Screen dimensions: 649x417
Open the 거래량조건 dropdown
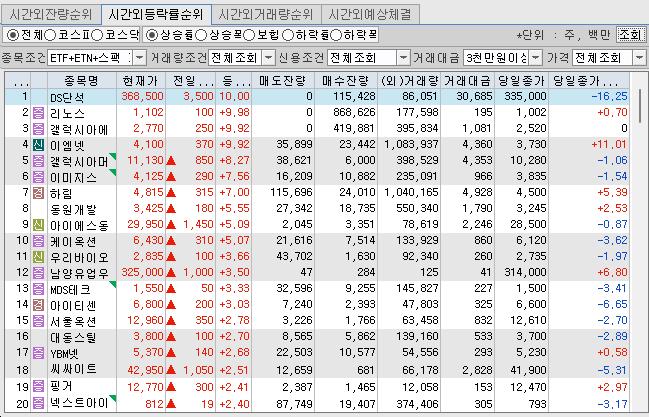pyautogui.click(x=269, y=58)
